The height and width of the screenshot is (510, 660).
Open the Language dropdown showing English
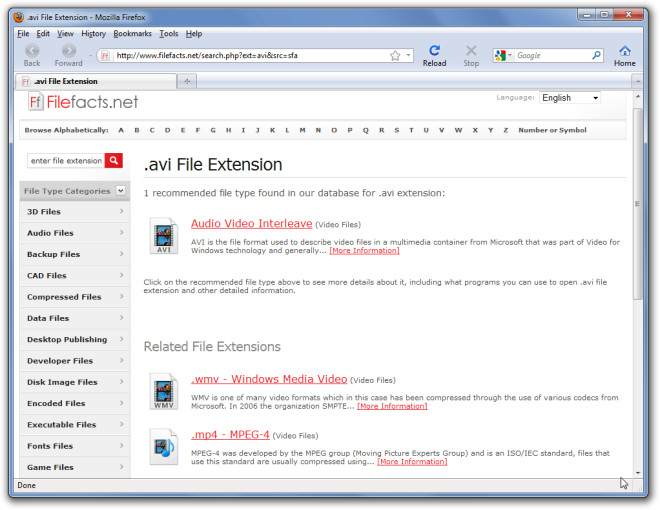(570, 98)
